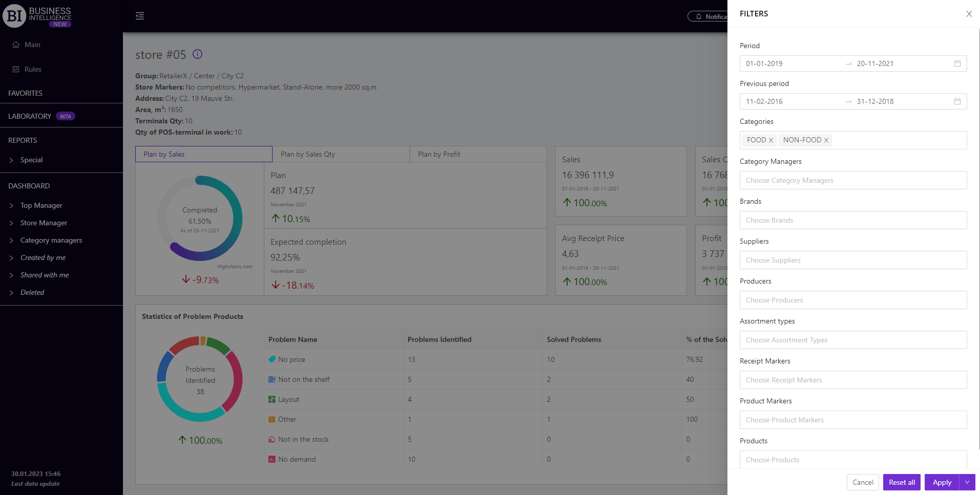The image size is (980, 495).
Task: Collapse the sidebar with the hamburger menu icon
Action: click(x=140, y=16)
